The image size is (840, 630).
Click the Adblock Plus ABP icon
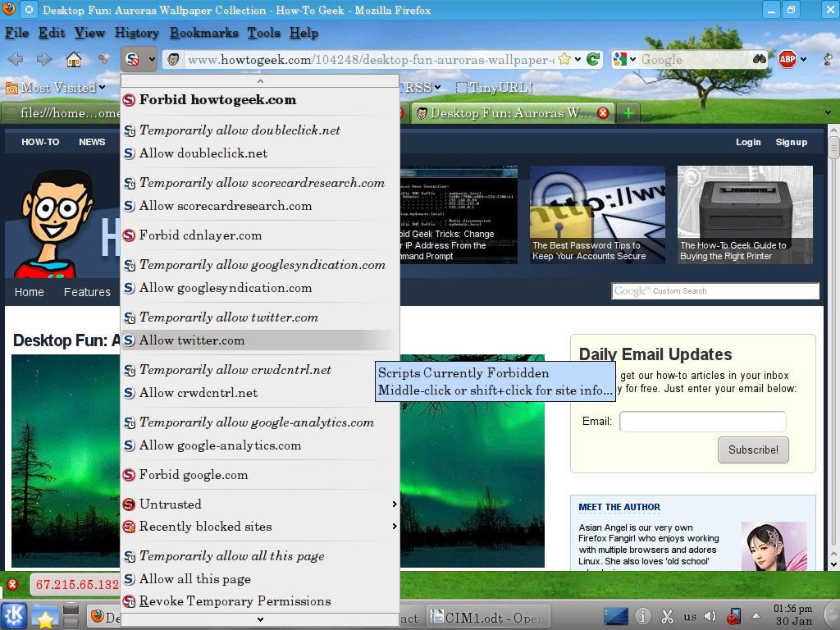pyautogui.click(x=787, y=59)
